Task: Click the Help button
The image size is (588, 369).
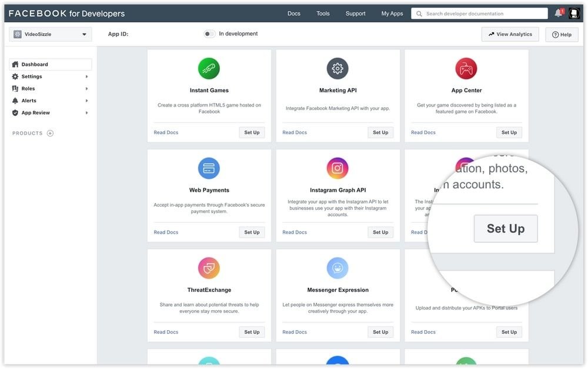Action: pos(562,35)
